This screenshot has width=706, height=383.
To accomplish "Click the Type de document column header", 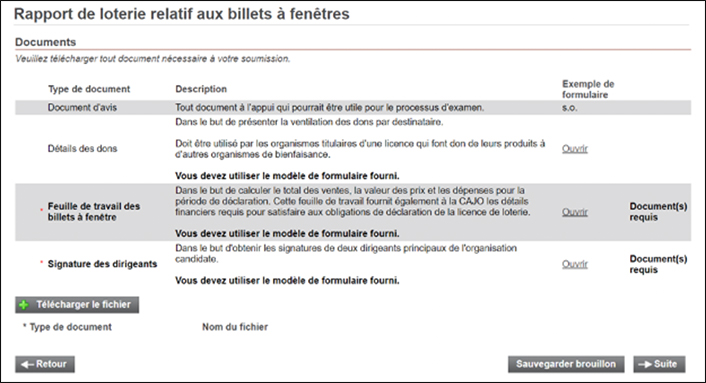I will pyautogui.click(x=89, y=89).
